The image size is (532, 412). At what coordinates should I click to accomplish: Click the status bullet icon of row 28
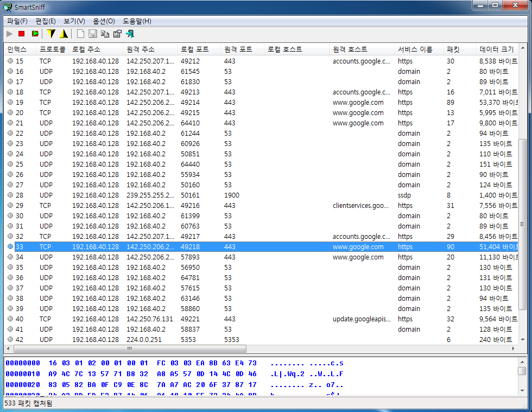point(10,195)
